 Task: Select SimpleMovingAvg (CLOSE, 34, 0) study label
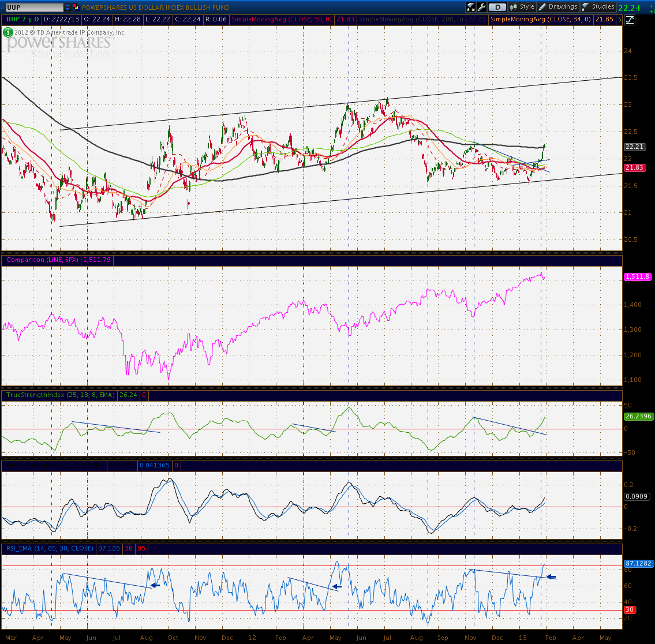point(541,19)
